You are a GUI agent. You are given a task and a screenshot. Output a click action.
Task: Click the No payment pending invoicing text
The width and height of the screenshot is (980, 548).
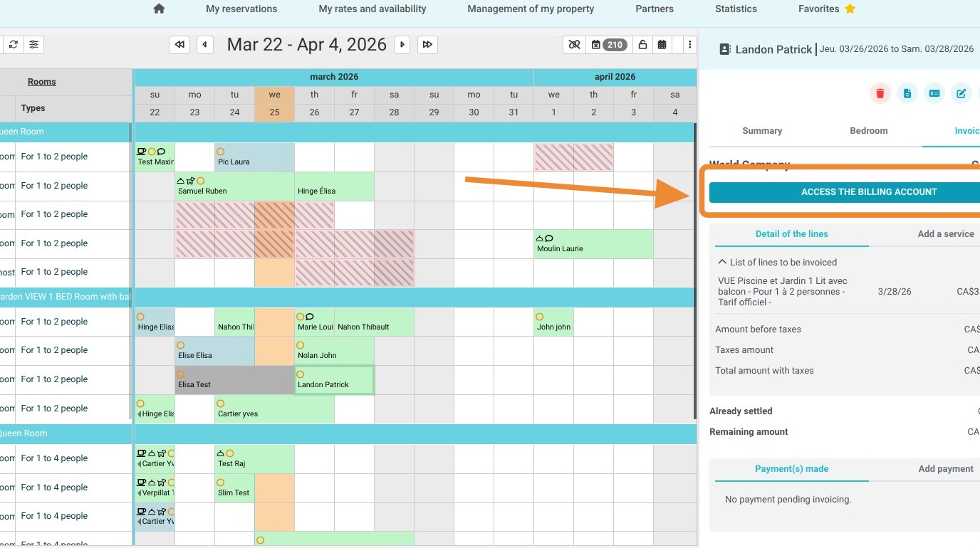point(788,500)
